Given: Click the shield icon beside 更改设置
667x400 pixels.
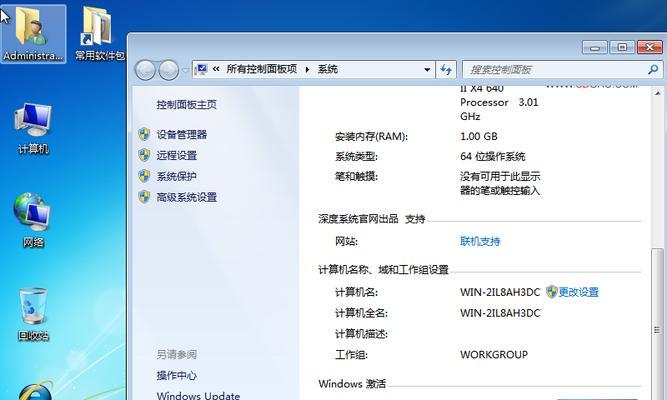Looking at the screenshot, I should [552, 292].
